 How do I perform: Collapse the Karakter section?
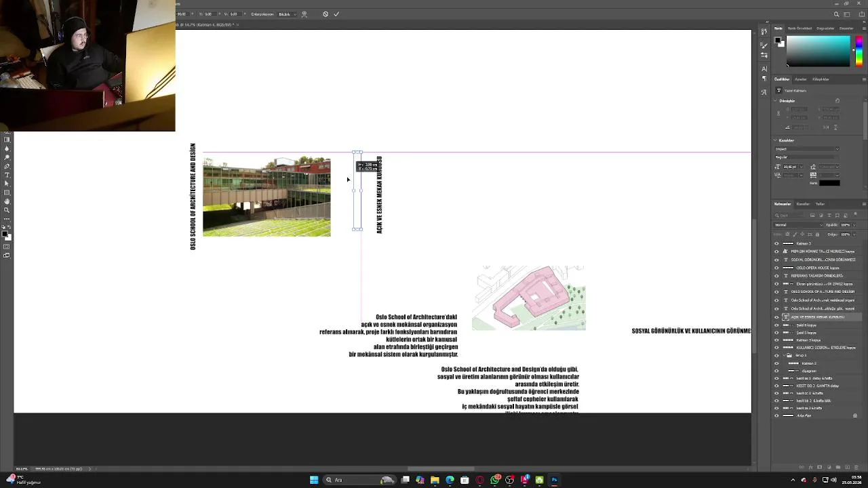pyautogui.click(x=776, y=140)
